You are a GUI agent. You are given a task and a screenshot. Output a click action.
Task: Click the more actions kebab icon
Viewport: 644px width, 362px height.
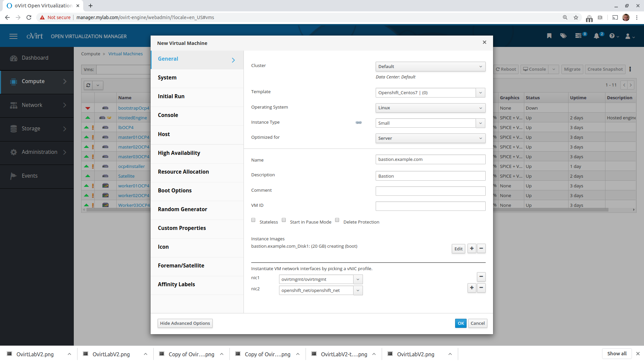(x=630, y=69)
